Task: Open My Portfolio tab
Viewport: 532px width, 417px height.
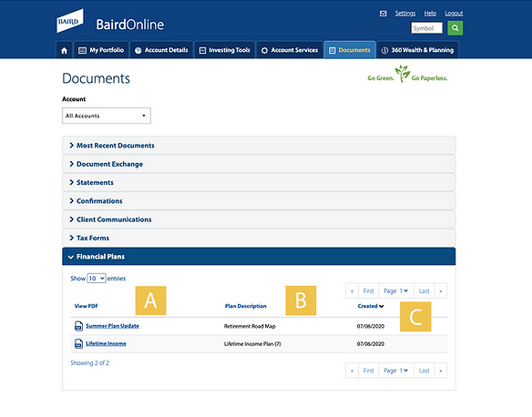Action: point(101,50)
